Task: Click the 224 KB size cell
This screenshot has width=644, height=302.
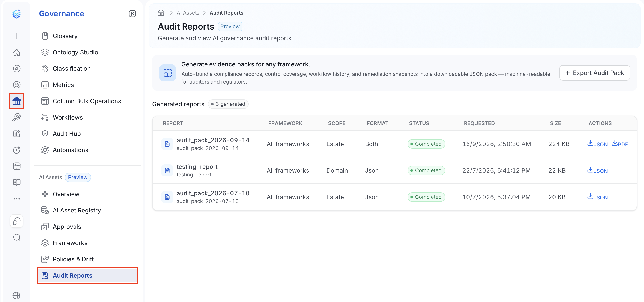Action: (559, 144)
